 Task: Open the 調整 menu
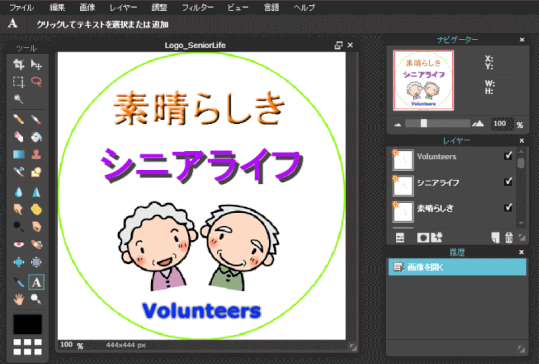pos(159,7)
